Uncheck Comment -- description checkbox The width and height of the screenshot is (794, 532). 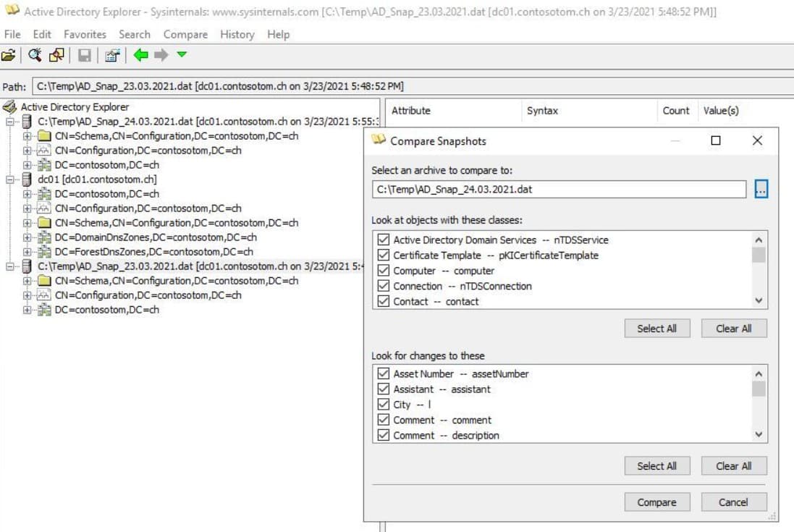384,435
